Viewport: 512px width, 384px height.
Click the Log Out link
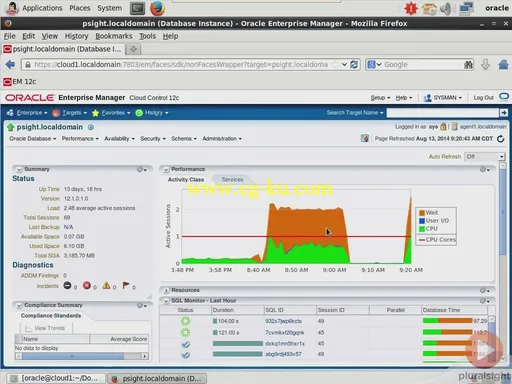pos(483,98)
